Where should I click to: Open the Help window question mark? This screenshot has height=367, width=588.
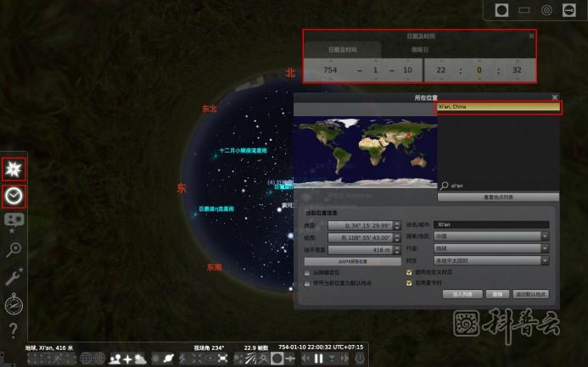click(x=13, y=331)
